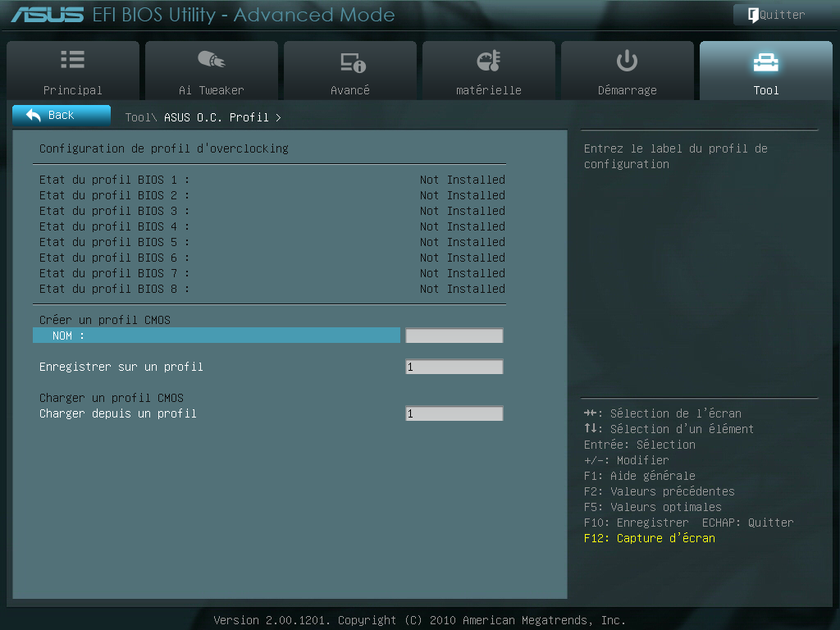Click the matérielle monitor gauge icon
The width and height of the screenshot is (840, 630).
tap(488, 61)
